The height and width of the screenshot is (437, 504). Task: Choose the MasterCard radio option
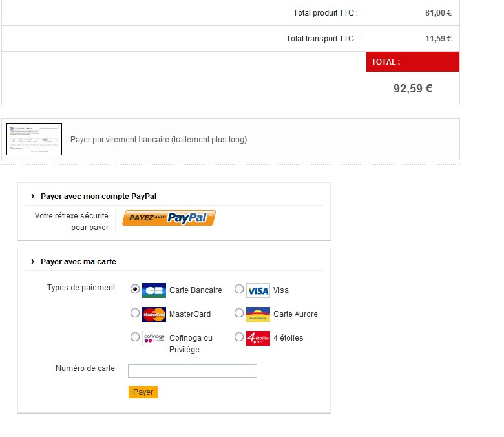(x=135, y=313)
